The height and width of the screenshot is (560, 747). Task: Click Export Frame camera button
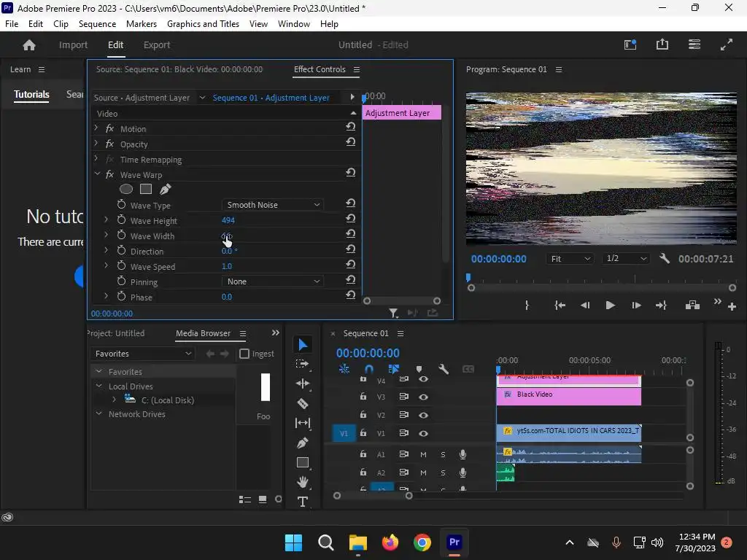692,306
